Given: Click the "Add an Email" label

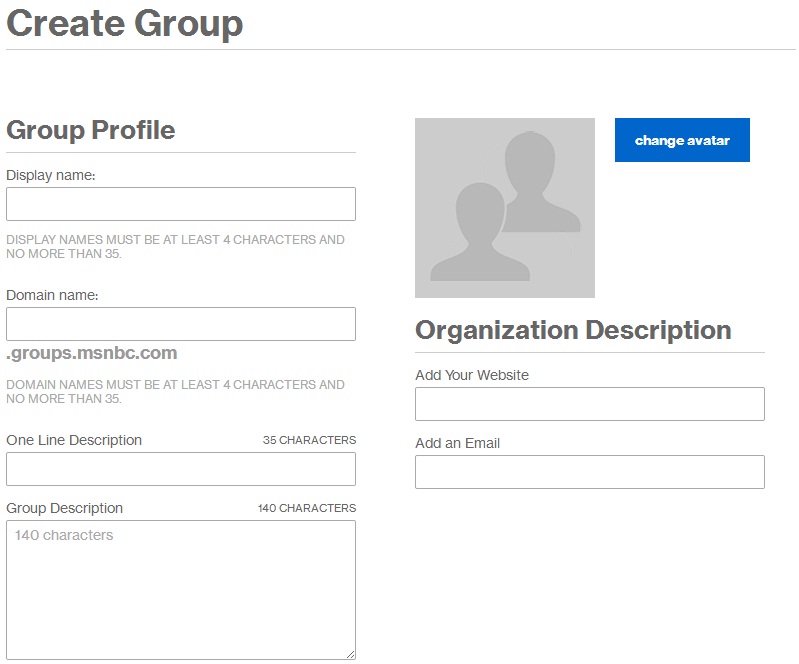Looking at the screenshot, I should tap(457, 443).
